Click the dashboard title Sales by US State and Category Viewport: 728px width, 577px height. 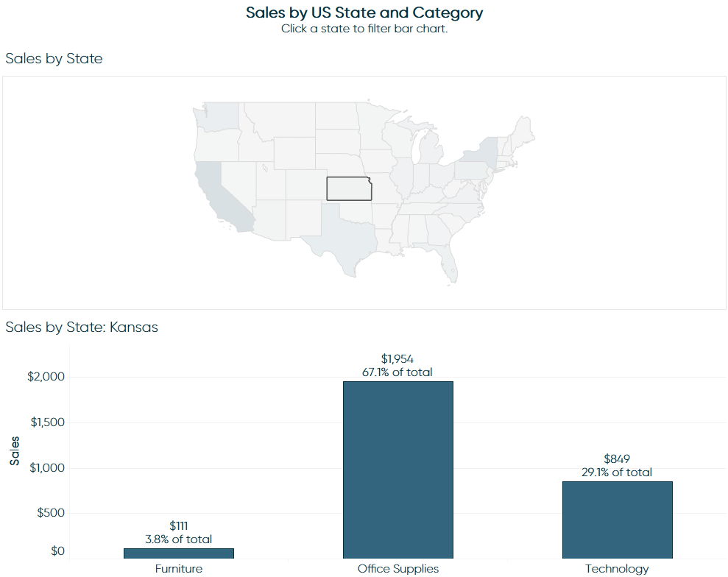(x=364, y=13)
